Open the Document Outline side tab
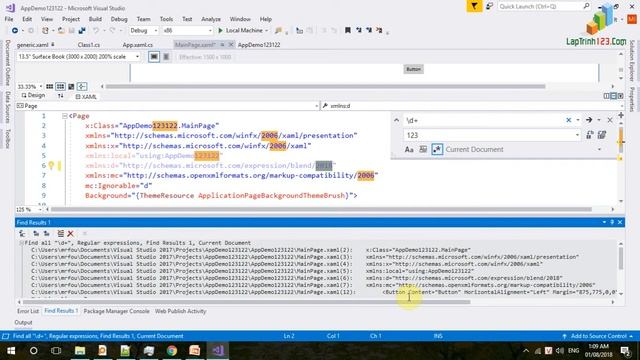 click(x=7, y=62)
